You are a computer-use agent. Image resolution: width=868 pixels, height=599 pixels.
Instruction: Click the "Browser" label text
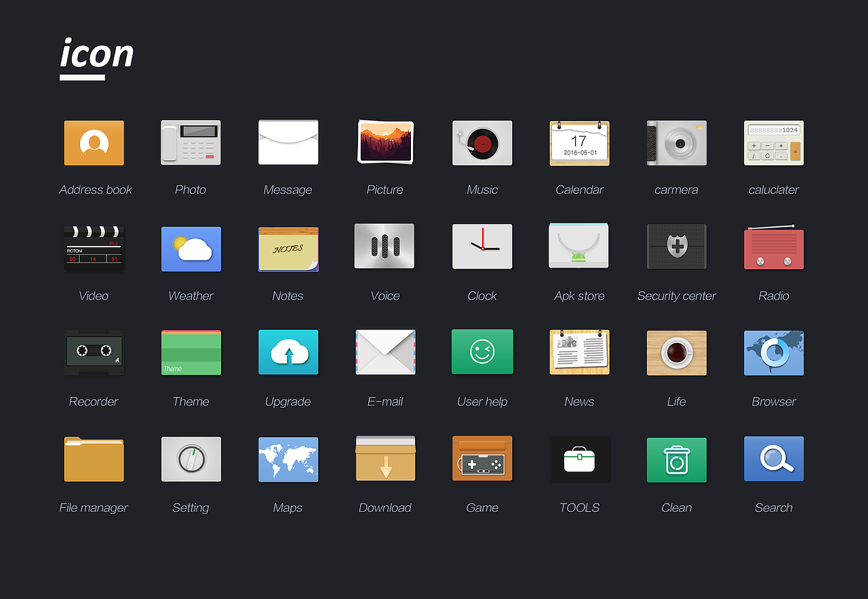tap(774, 402)
